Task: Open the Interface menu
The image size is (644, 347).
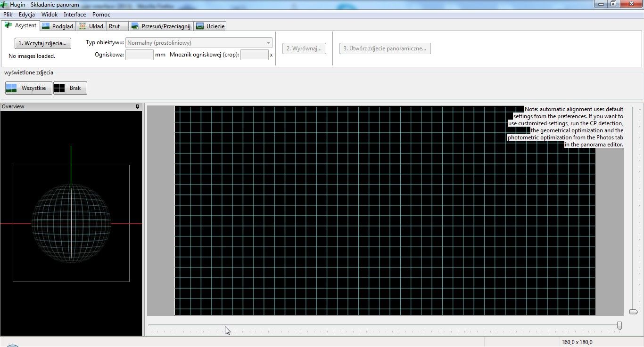Action: tap(75, 15)
